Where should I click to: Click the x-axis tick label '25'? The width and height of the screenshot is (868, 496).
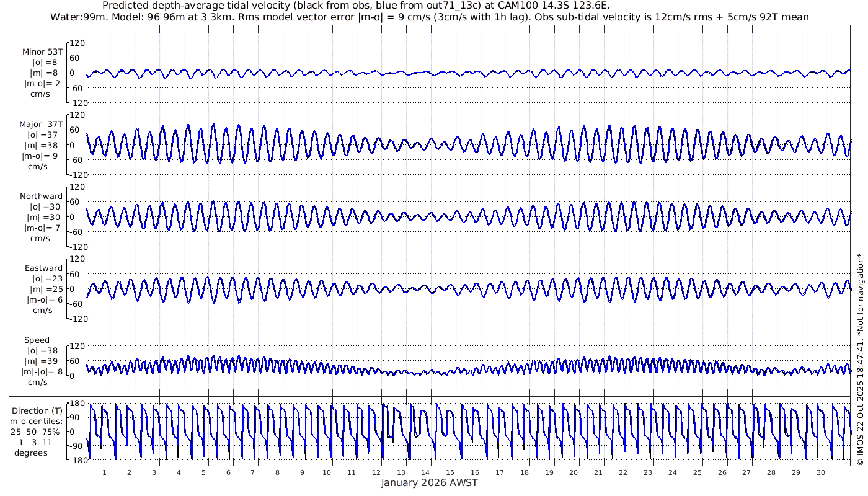tap(697, 472)
